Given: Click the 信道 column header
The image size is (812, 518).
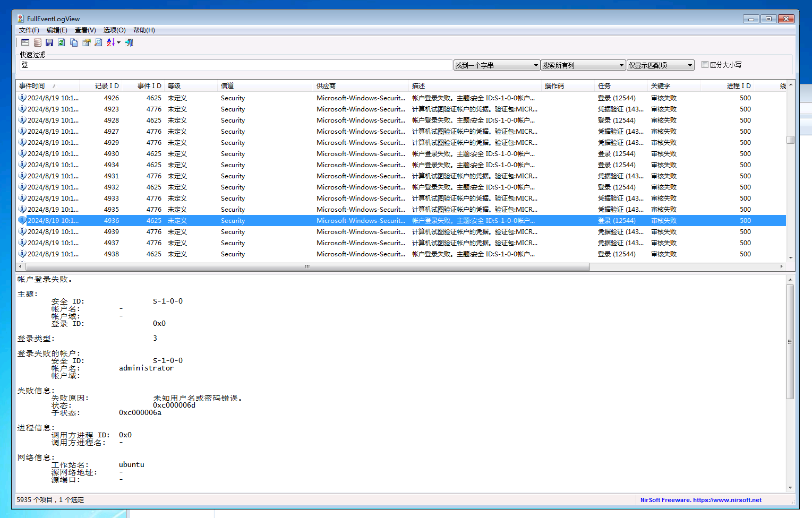Looking at the screenshot, I should point(266,85).
